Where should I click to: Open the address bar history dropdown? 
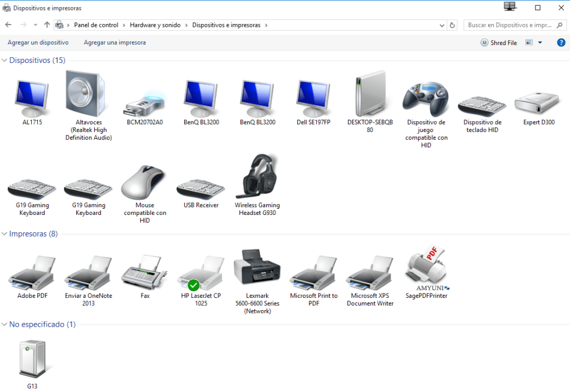pos(442,25)
